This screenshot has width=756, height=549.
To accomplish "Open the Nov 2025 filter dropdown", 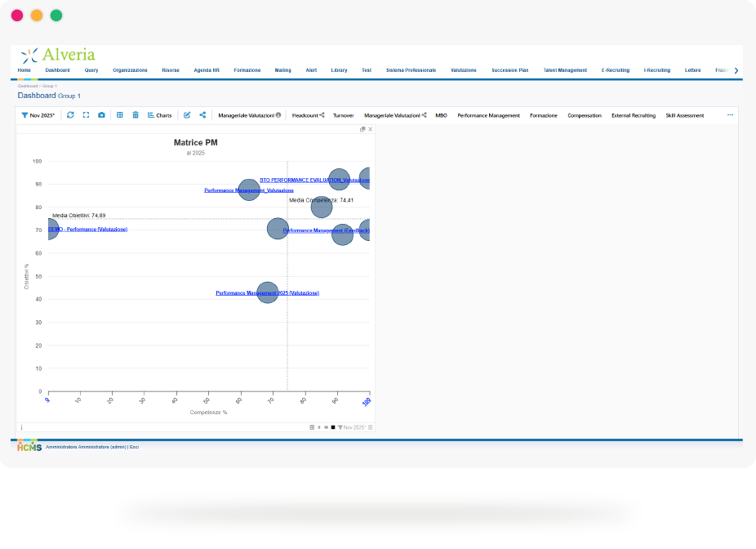I will (38, 115).
